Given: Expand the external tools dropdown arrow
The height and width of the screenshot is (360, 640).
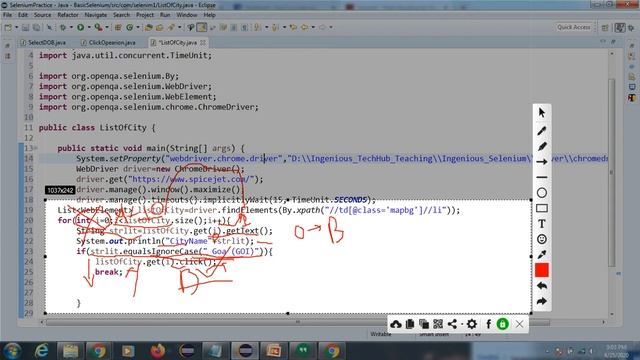Looking at the screenshot, I should (107, 27).
